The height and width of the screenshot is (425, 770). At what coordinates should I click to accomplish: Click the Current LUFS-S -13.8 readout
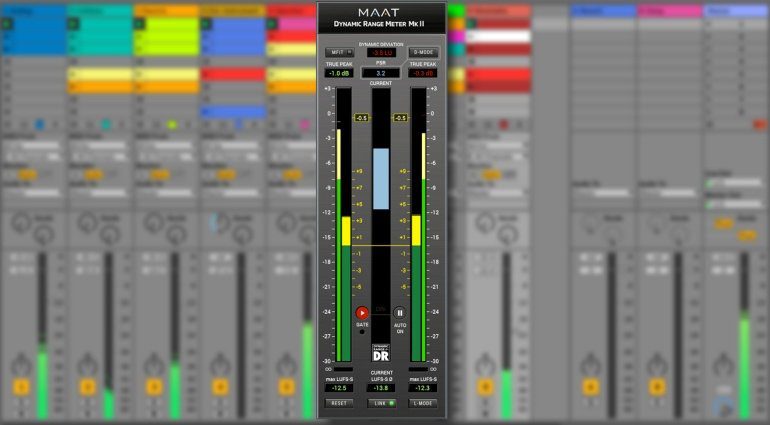pyautogui.click(x=381, y=387)
